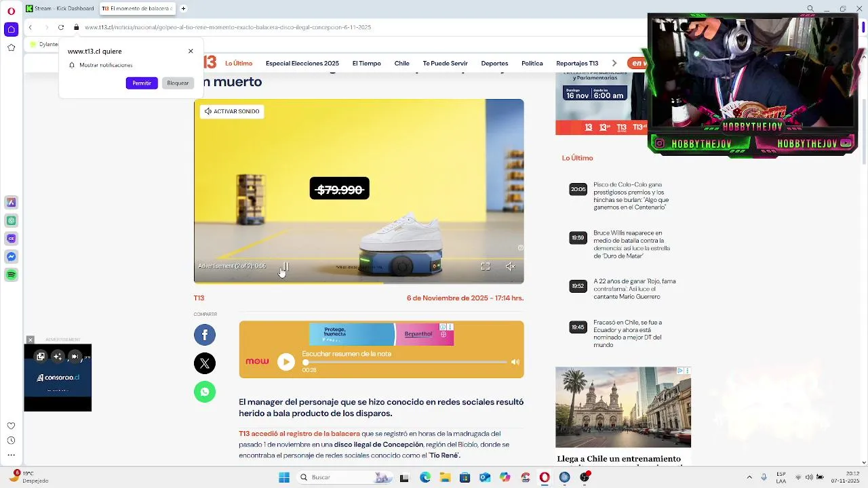Go to Opera start page home icon
The height and width of the screenshot is (488, 868).
point(11,29)
